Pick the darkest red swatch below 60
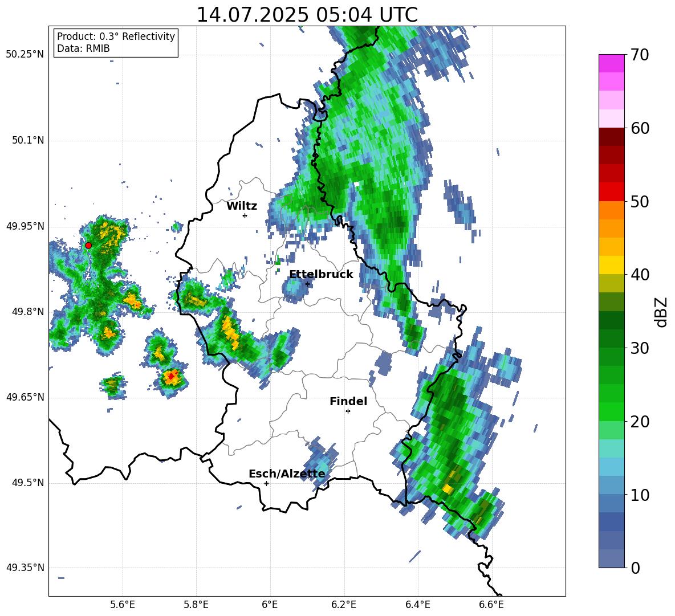 (611, 137)
